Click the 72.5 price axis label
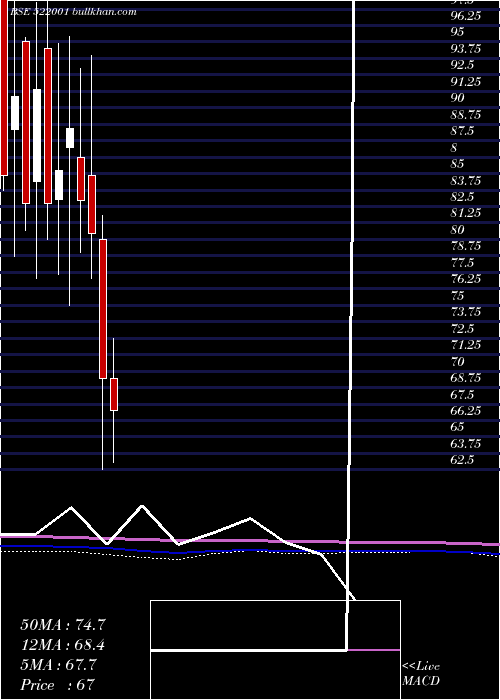This screenshot has width=500, height=700. point(462,329)
